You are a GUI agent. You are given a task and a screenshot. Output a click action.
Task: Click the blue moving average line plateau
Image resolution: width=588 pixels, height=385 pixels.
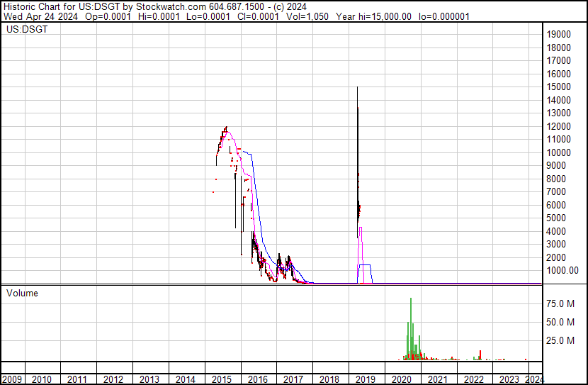(x=365, y=265)
